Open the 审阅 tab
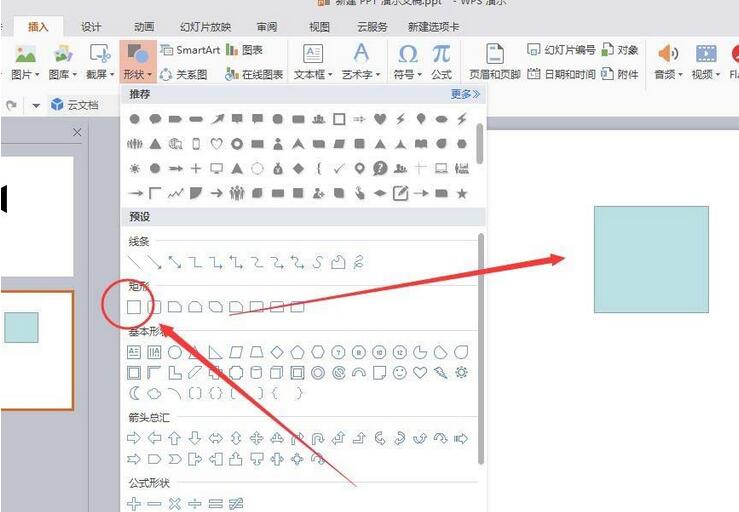Image resolution: width=739 pixels, height=512 pixels. tap(267, 27)
